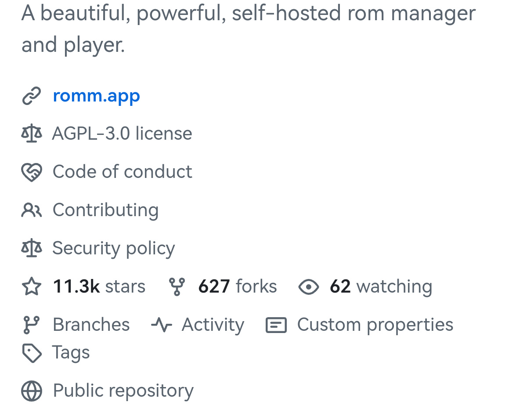Viewport: 516px width, 420px height.
Task: View the Security policy
Action: click(114, 248)
